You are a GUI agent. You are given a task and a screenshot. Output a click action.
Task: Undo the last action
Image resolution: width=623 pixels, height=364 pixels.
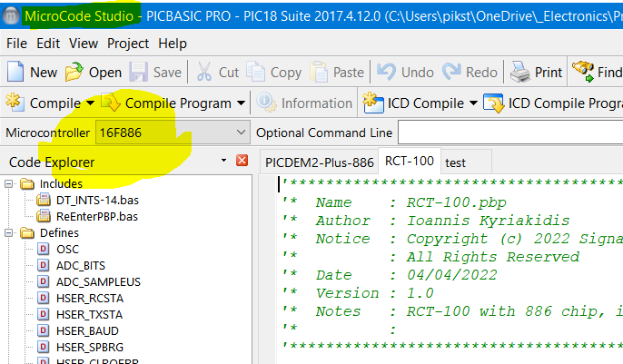click(x=387, y=72)
